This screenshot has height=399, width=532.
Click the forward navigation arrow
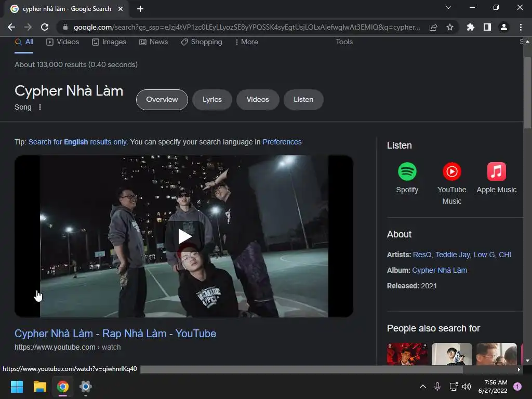[x=28, y=27]
